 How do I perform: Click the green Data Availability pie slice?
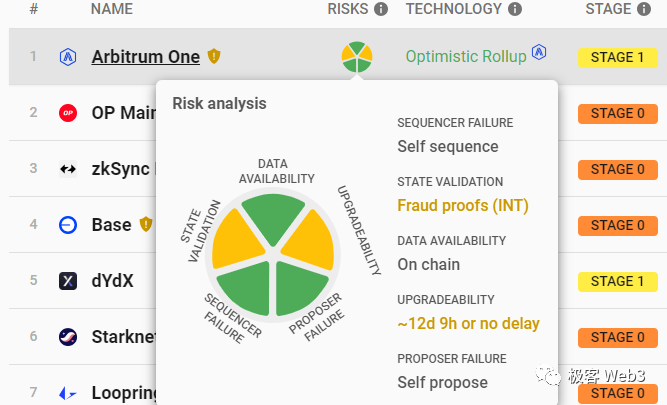point(273,219)
